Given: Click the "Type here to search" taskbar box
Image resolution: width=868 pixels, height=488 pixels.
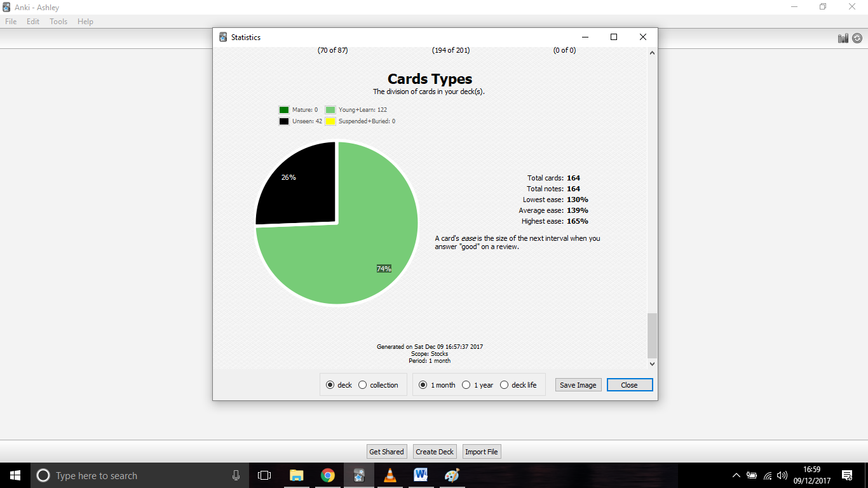Looking at the screenshot, I should point(140,475).
